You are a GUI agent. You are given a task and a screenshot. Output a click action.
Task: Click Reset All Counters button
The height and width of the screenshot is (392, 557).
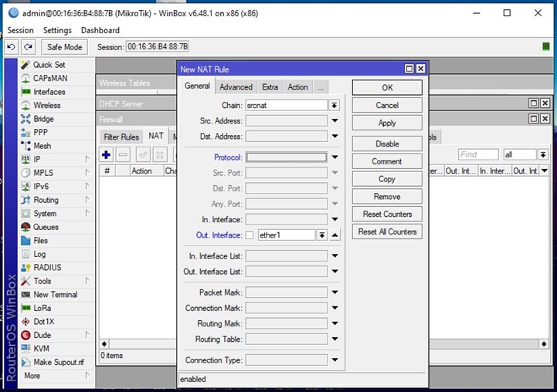pyautogui.click(x=387, y=231)
